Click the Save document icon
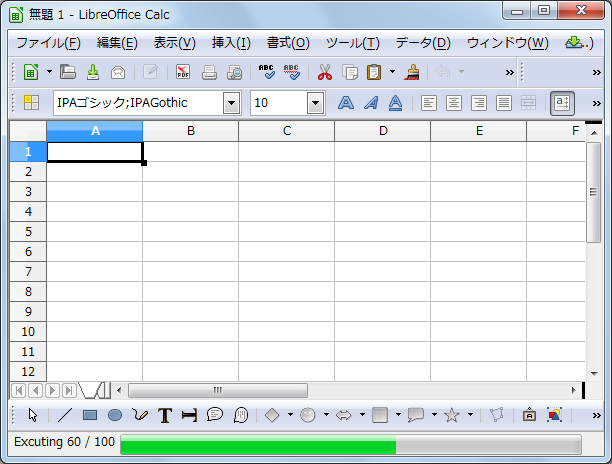Viewport: 612px width, 464px height. [x=93, y=72]
